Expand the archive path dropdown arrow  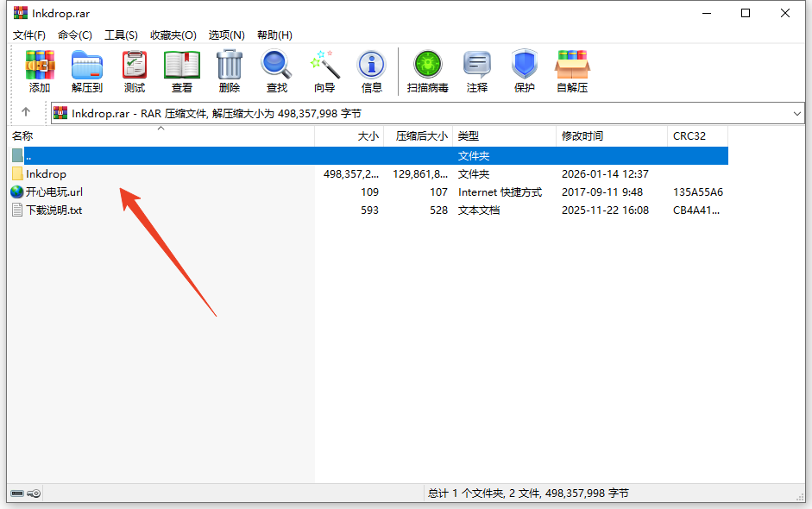796,113
